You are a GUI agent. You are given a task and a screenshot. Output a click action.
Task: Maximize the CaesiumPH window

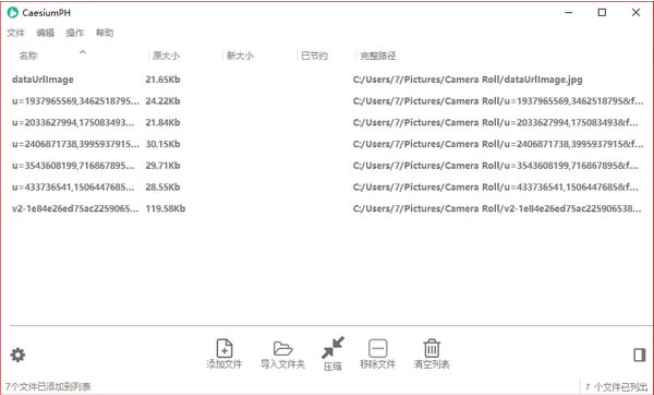[x=602, y=13]
